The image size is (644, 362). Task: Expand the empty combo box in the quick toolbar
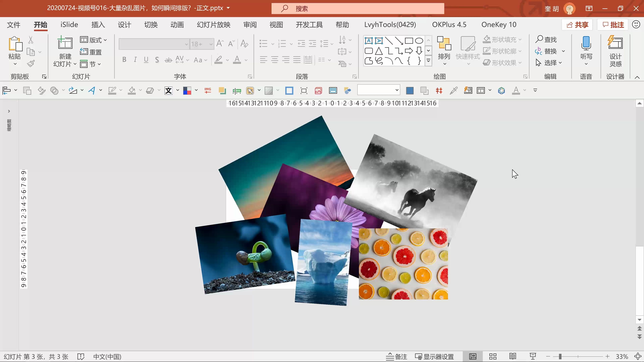[397, 90]
